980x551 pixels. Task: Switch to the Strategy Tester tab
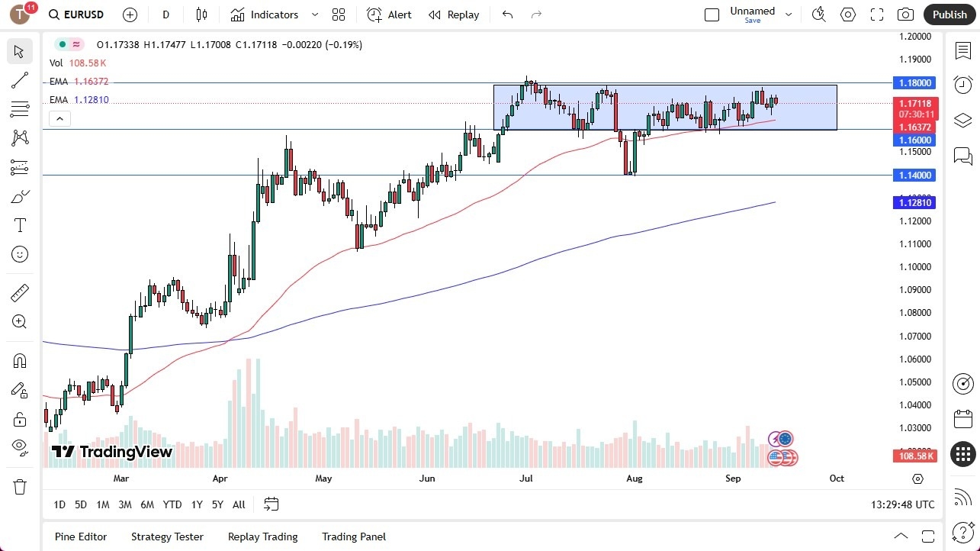click(167, 536)
